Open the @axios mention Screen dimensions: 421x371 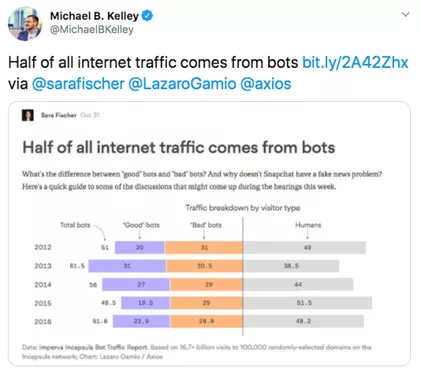[x=265, y=84]
